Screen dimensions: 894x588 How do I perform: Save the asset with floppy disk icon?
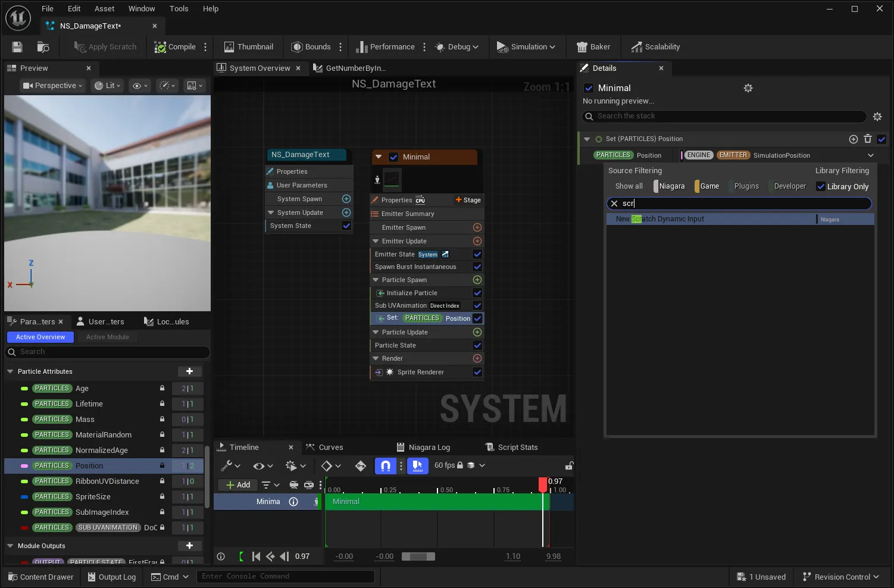click(x=17, y=47)
